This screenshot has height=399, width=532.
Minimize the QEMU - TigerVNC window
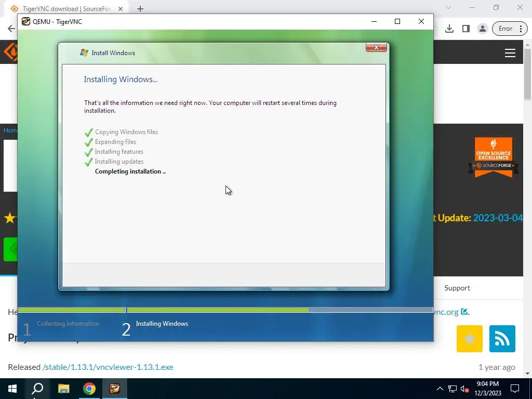coord(374,21)
